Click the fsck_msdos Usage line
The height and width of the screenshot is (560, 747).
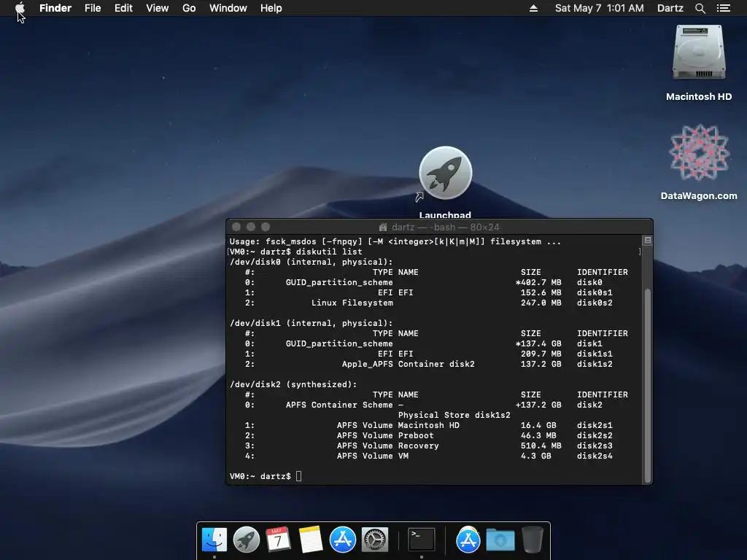coord(395,241)
